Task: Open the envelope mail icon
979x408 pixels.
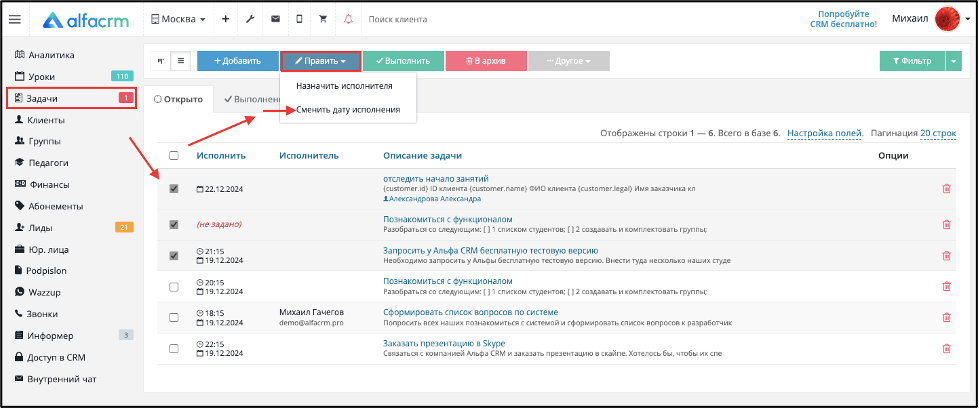Action: click(x=275, y=19)
